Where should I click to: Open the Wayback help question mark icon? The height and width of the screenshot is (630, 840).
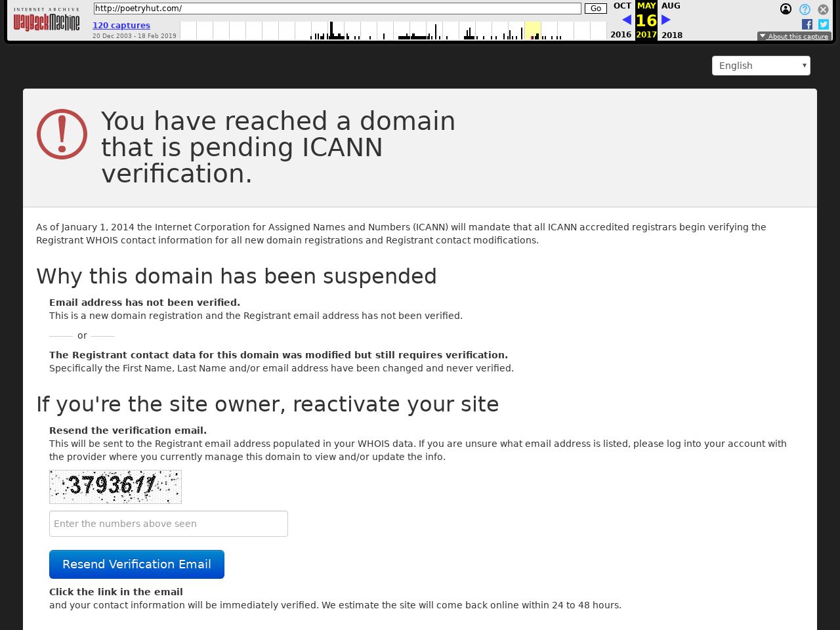coord(805,9)
